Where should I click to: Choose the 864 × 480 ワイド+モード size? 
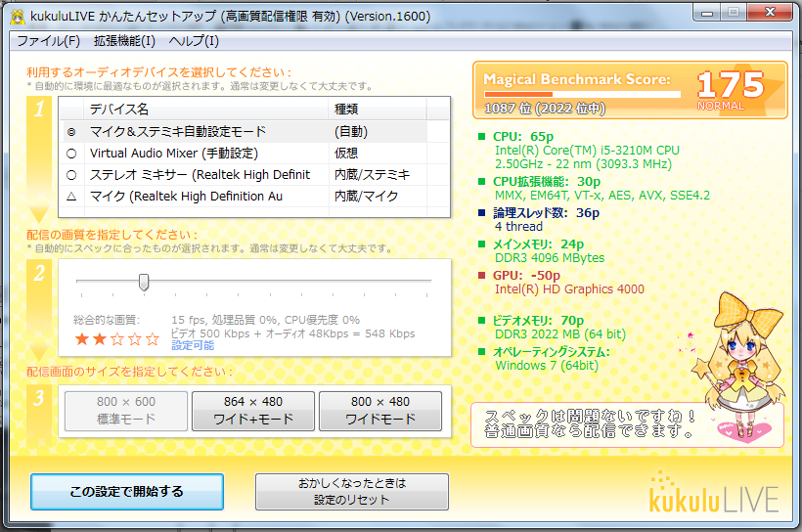[252, 411]
